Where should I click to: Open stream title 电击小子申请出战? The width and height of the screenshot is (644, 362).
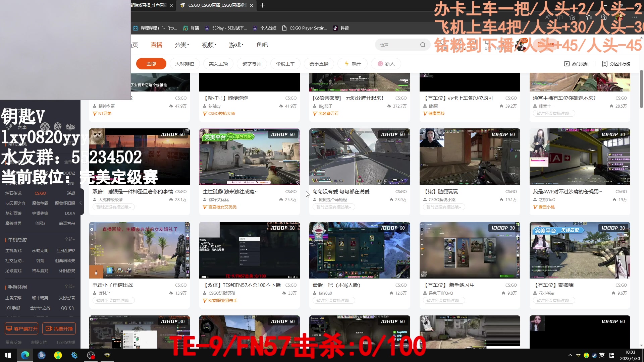pos(113,285)
